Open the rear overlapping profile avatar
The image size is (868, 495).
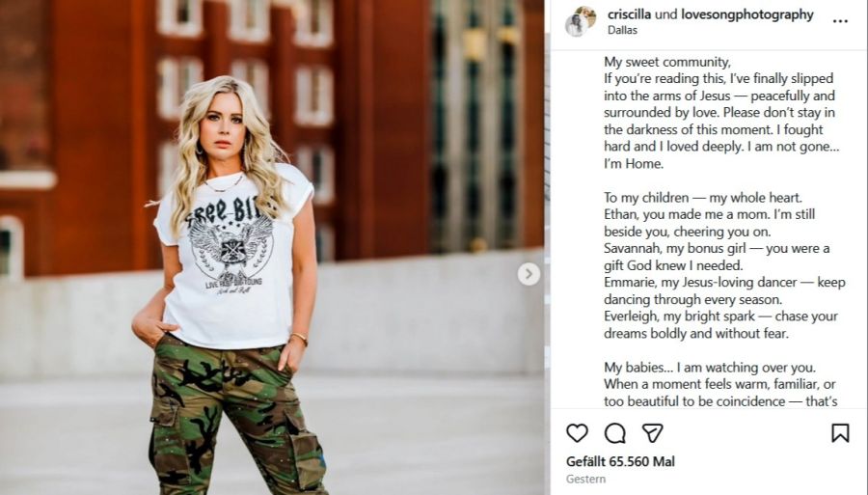coord(586,15)
